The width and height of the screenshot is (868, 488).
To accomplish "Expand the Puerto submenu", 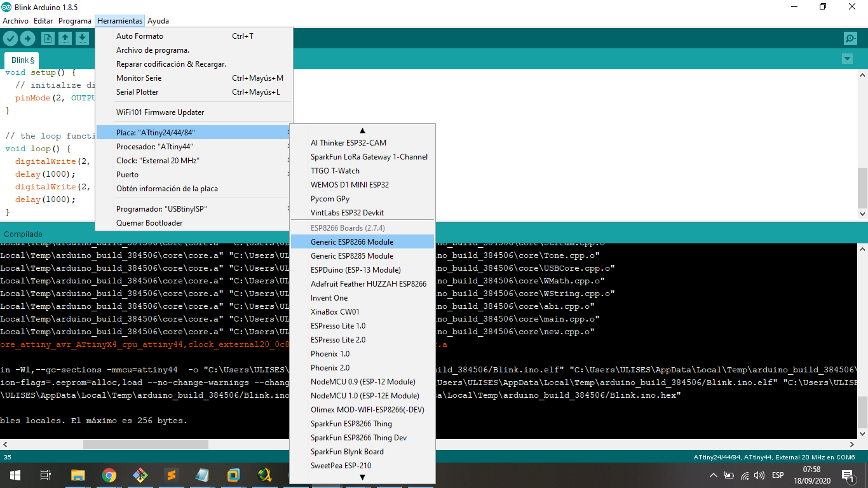I will pyautogui.click(x=194, y=175).
